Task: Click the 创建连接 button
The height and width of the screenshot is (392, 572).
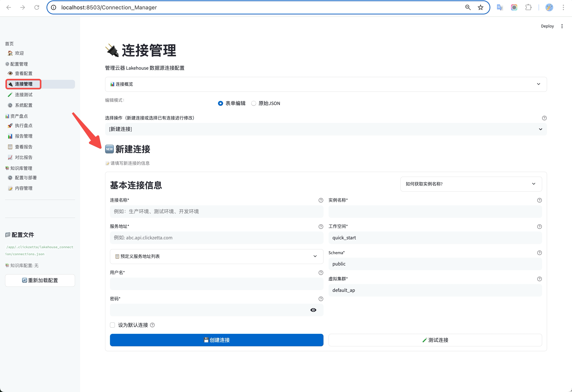Action: [216, 340]
